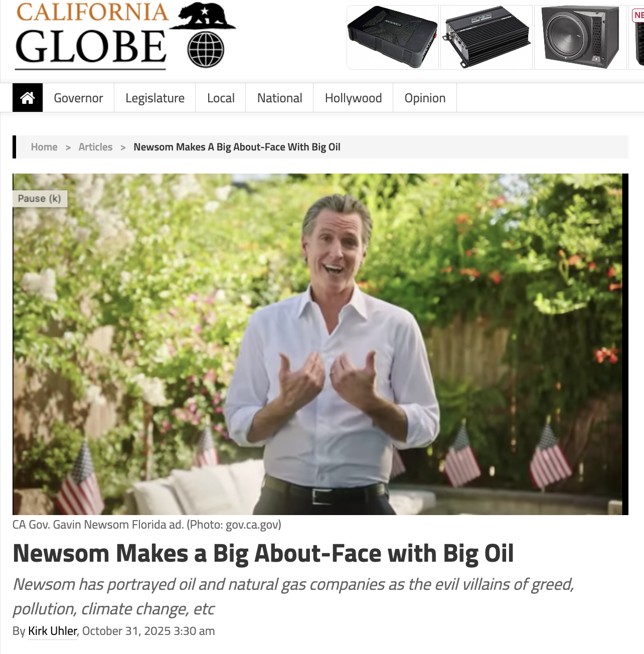Open the Governor menu item
The width and height of the screenshot is (644, 654).
(78, 98)
